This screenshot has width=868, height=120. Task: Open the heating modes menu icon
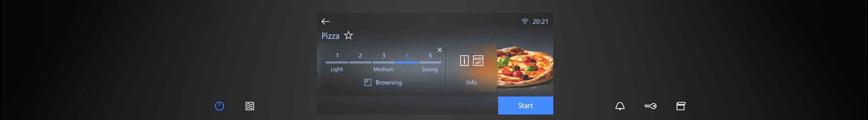250,106
